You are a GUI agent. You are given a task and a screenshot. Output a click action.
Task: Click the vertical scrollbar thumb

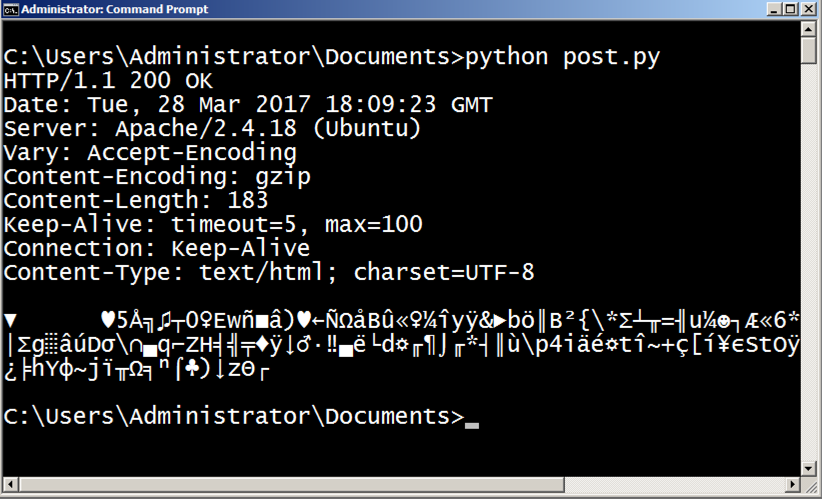pos(810,50)
